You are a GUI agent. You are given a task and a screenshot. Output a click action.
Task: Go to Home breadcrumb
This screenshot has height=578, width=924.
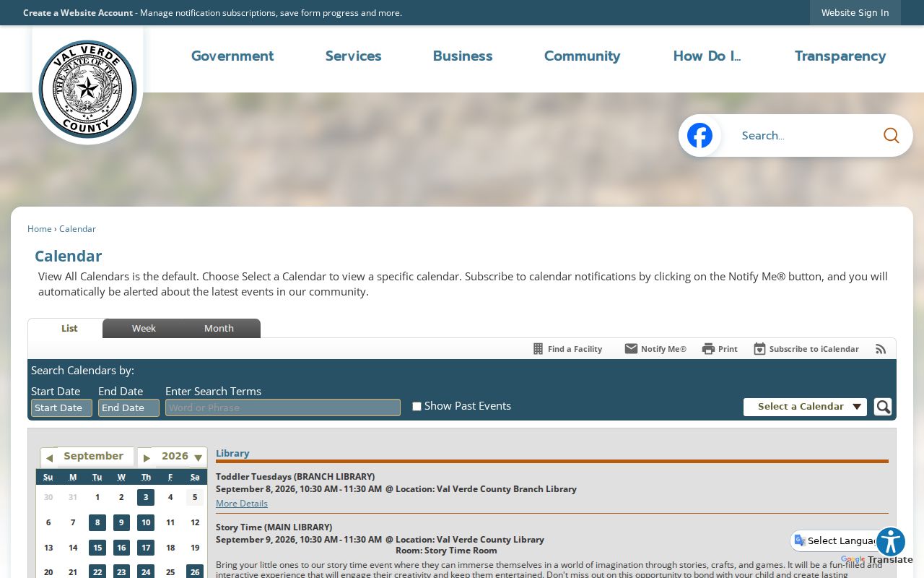click(40, 229)
